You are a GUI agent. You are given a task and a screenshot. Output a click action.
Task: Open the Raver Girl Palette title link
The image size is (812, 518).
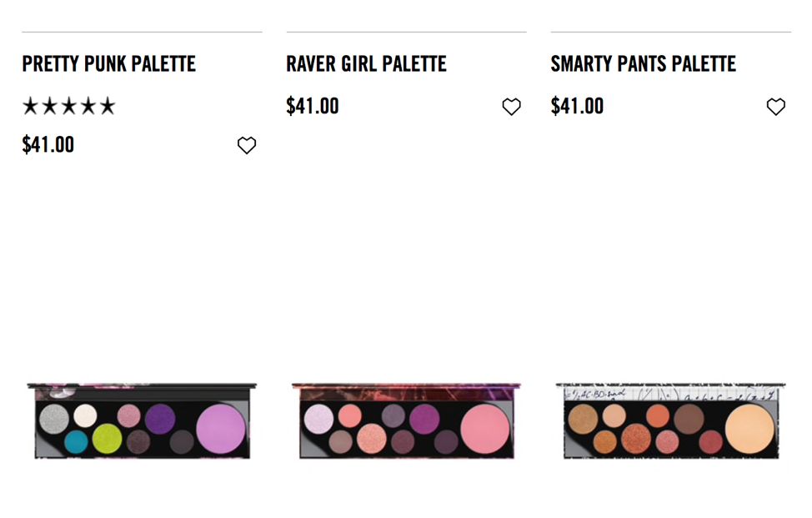pos(366,64)
